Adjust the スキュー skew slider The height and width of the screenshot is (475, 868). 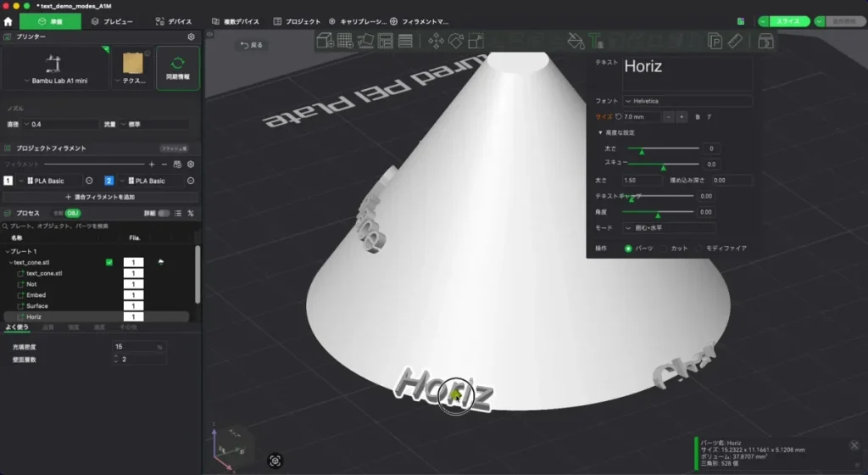(x=663, y=165)
